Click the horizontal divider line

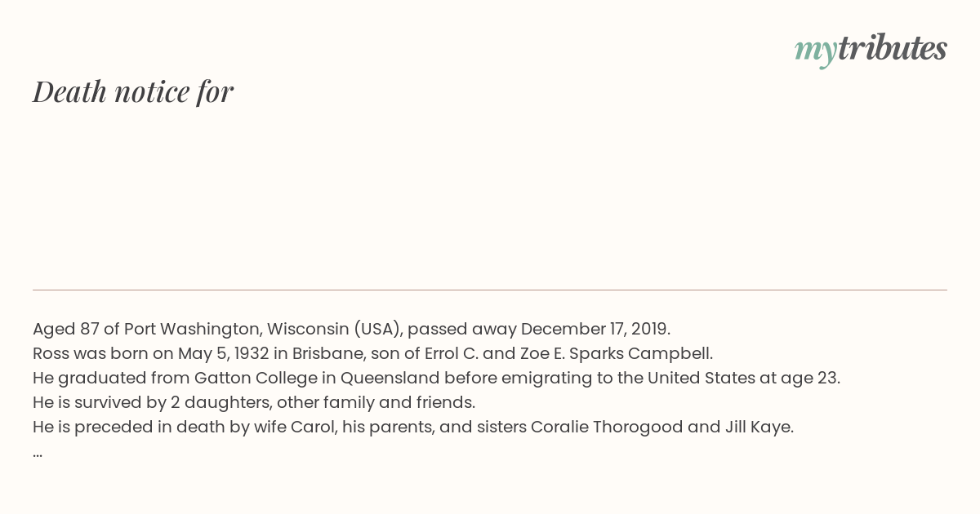tap(490, 290)
